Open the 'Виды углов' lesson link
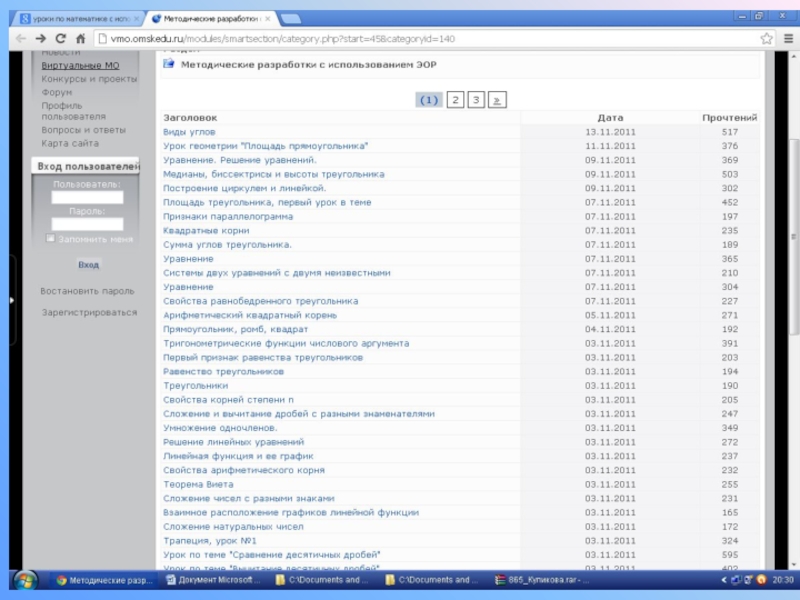The image size is (800, 600). point(189,132)
